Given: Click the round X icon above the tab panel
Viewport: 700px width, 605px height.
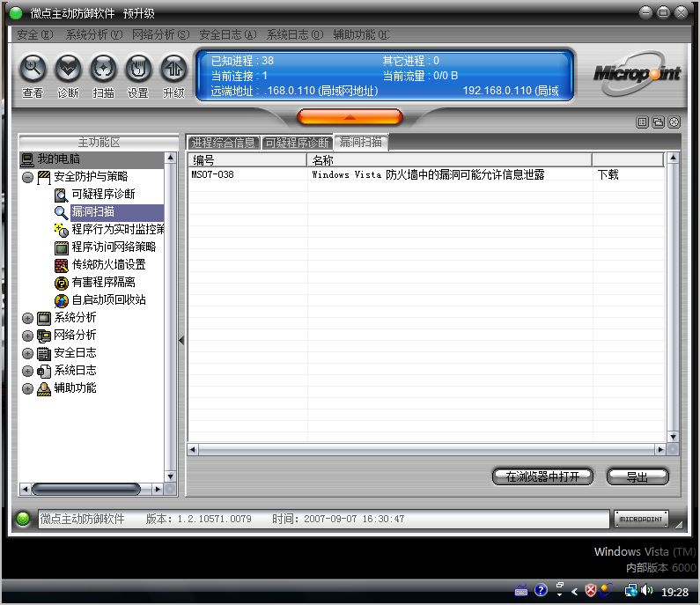Looking at the screenshot, I should 674,122.
